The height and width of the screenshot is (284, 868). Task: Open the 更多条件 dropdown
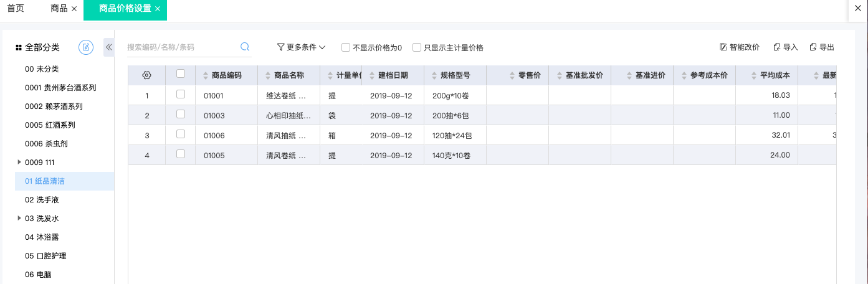point(302,47)
